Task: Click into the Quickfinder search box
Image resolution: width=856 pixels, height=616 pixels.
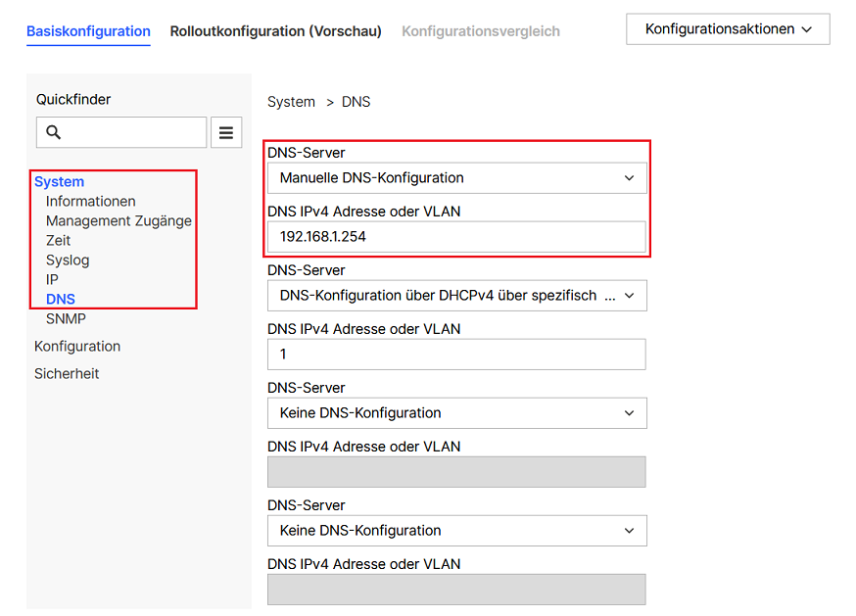Action: (x=132, y=132)
